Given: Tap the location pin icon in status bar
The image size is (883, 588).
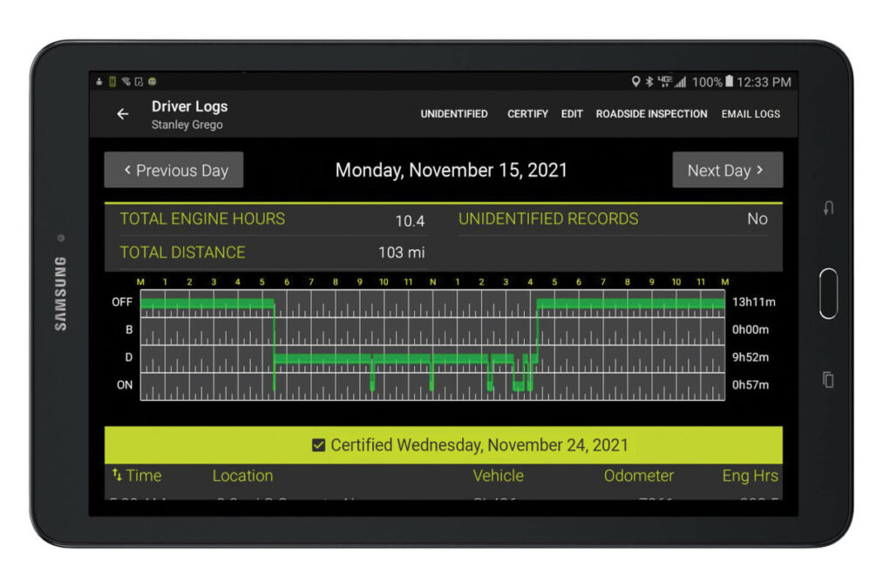Looking at the screenshot, I should 635,82.
